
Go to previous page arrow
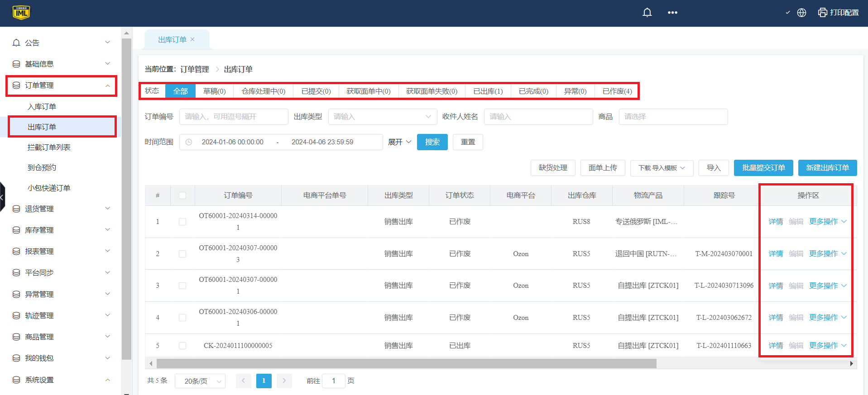243,381
